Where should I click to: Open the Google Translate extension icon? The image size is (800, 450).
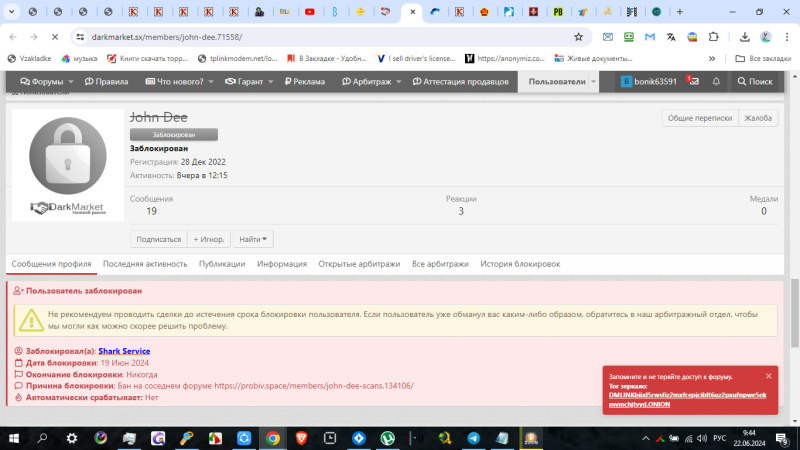tap(671, 37)
